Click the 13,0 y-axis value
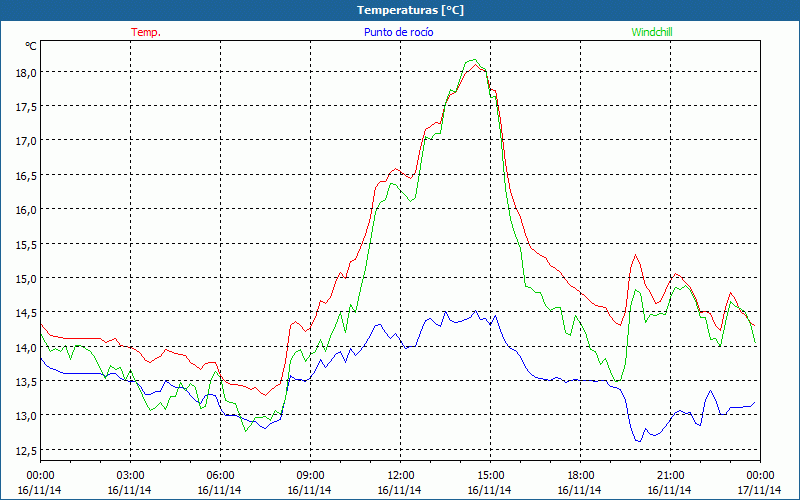 [26, 416]
